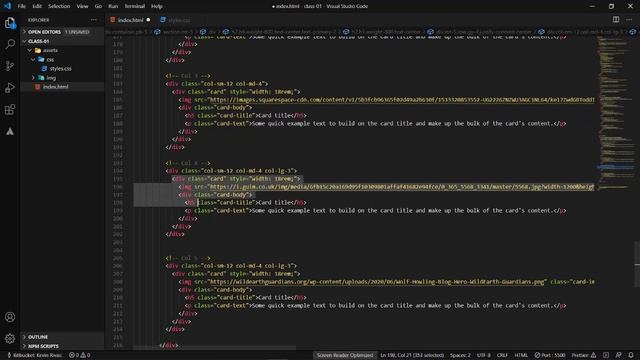Click the notifications bell in status bar
The height and width of the screenshot is (360, 640).
tap(631, 355)
